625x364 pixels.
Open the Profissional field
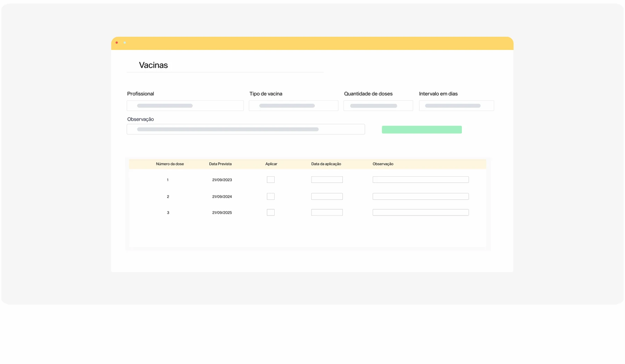185,105
